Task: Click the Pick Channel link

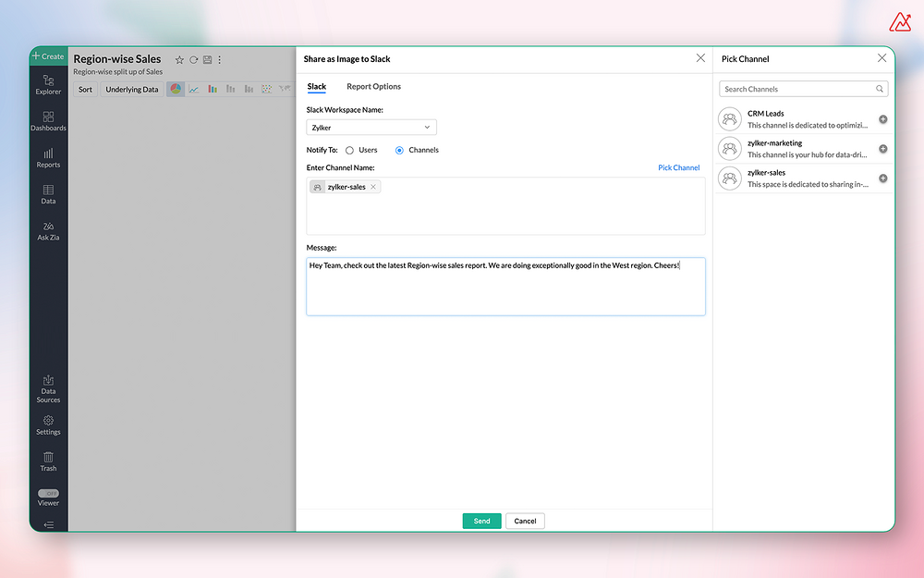Action: pos(679,167)
